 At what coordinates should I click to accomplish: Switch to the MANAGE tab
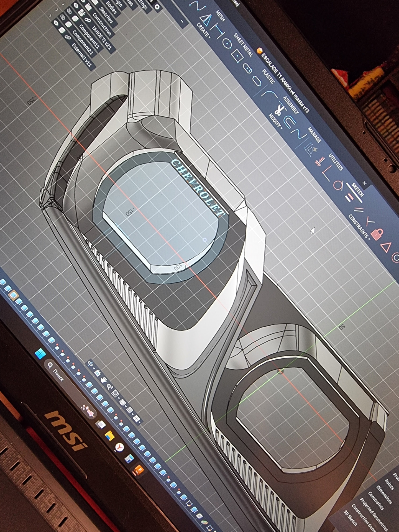pos(314,135)
